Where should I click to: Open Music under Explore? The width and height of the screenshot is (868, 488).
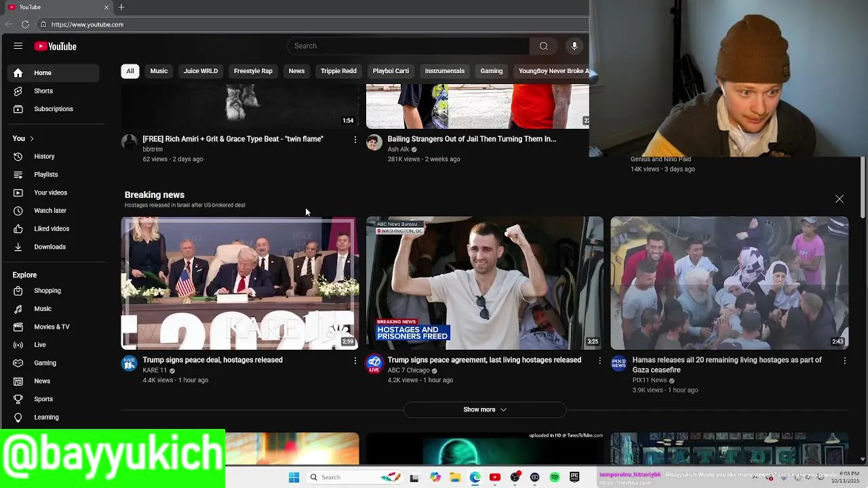tap(55, 309)
